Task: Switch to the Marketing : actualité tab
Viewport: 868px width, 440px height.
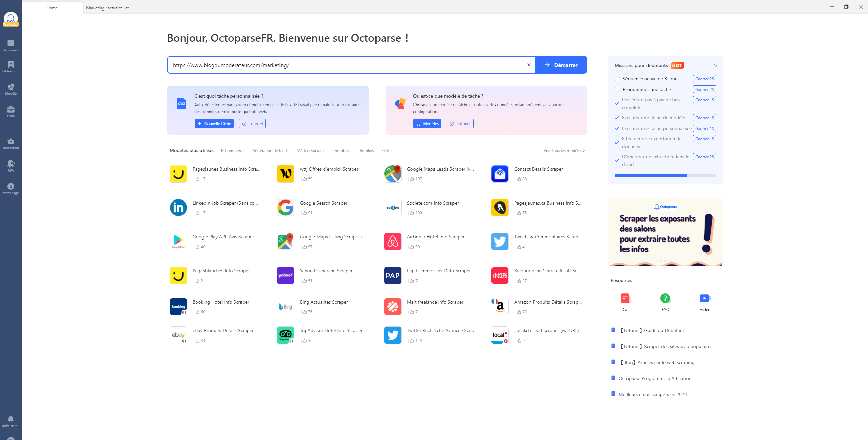Action: (x=109, y=8)
